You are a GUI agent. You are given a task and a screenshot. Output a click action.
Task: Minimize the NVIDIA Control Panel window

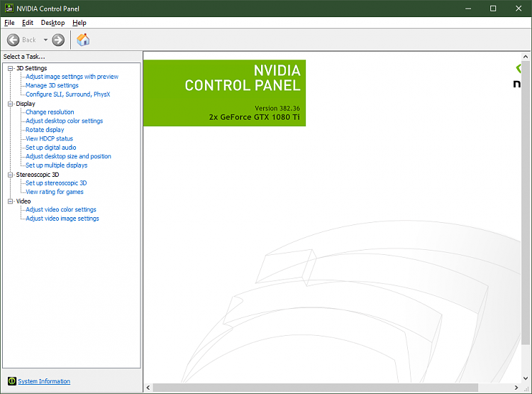pos(468,9)
